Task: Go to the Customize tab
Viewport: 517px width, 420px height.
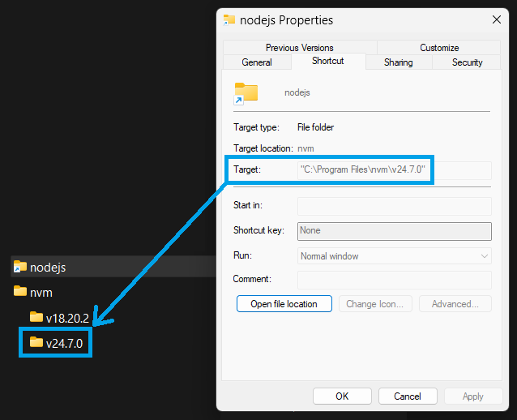Action: [x=439, y=48]
